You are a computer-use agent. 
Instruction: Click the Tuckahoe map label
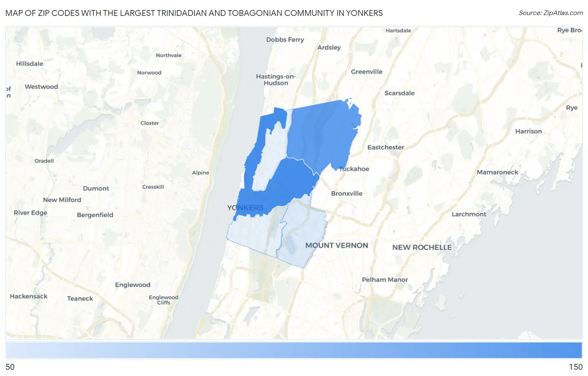pos(354,169)
